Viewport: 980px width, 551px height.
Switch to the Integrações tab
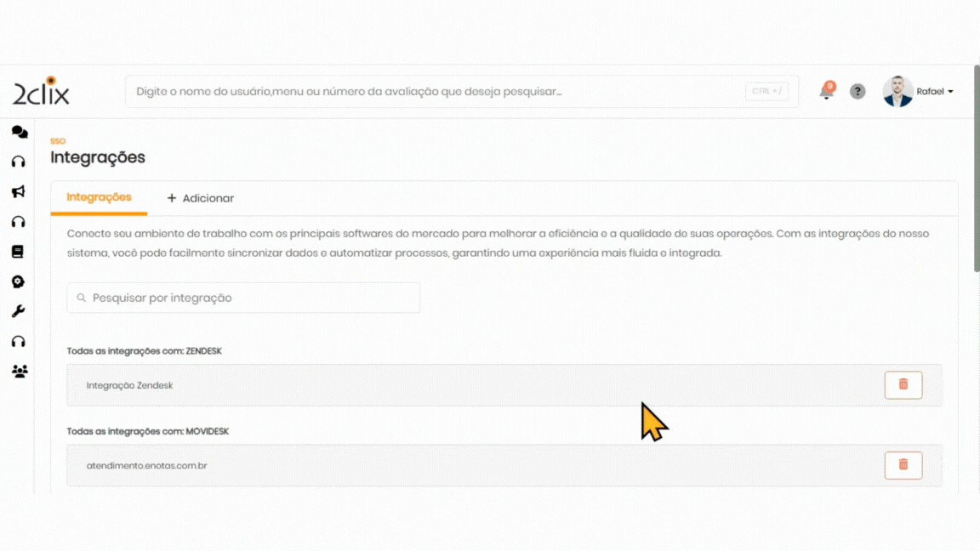pyautogui.click(x=99, y=197)
